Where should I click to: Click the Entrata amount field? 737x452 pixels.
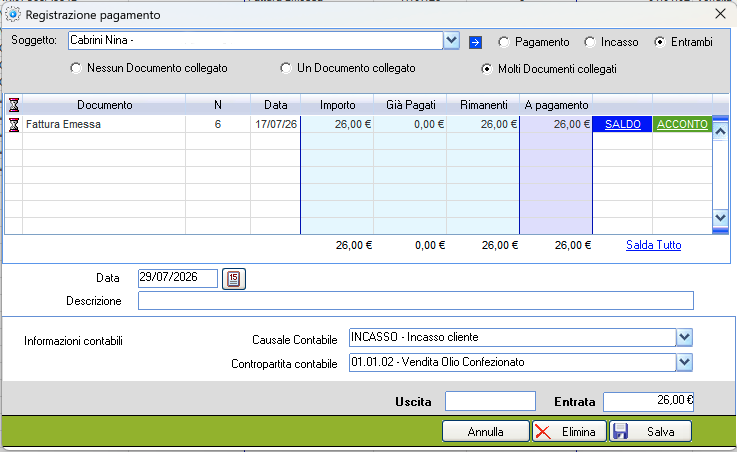click(648, 401)
